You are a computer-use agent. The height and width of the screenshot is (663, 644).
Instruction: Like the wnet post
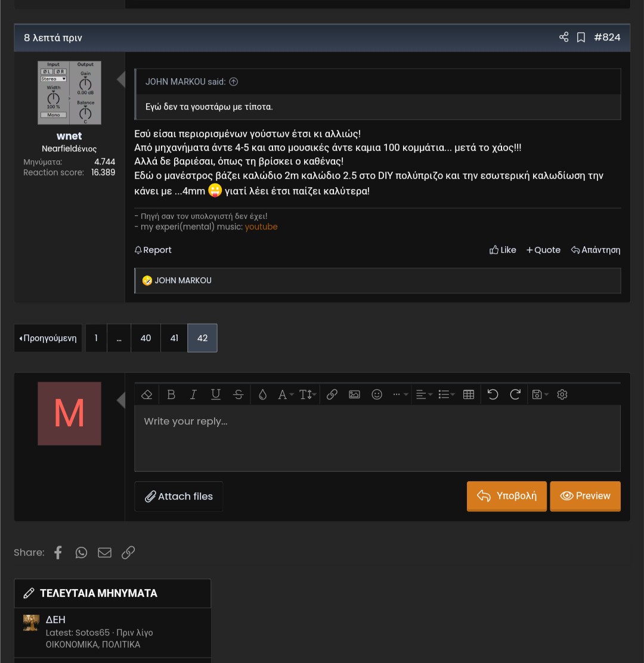[503, 250]
